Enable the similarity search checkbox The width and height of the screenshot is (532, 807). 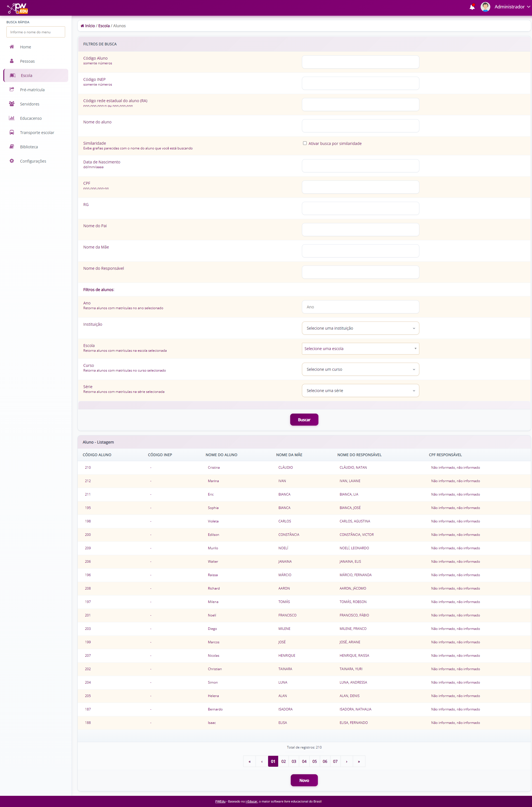pyautogui.click(x=305, y=143)
